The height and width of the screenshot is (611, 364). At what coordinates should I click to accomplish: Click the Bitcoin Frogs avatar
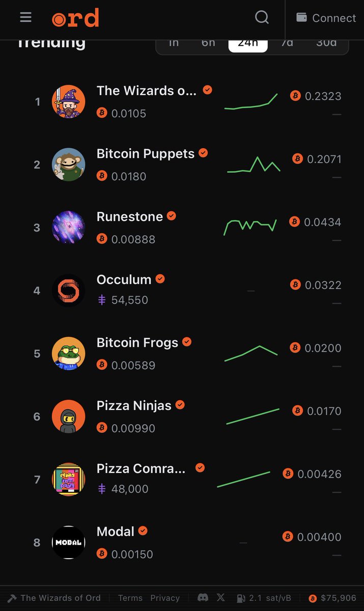(x=68, y=353)
